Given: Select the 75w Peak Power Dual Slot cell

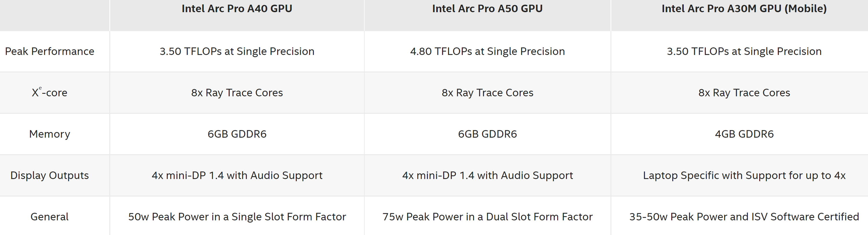Looking at the screenshot, I should tap(487, 216).
